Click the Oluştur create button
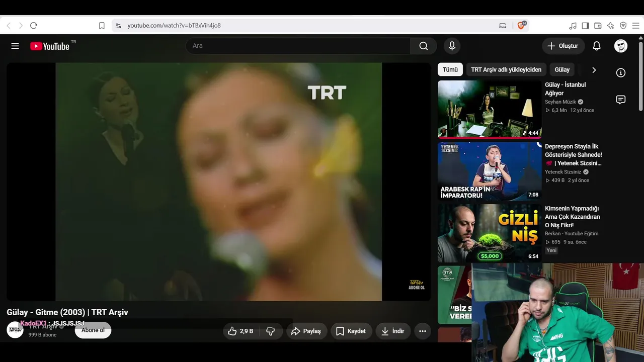Screen dimensions: 644x362 tap(563, 46)
